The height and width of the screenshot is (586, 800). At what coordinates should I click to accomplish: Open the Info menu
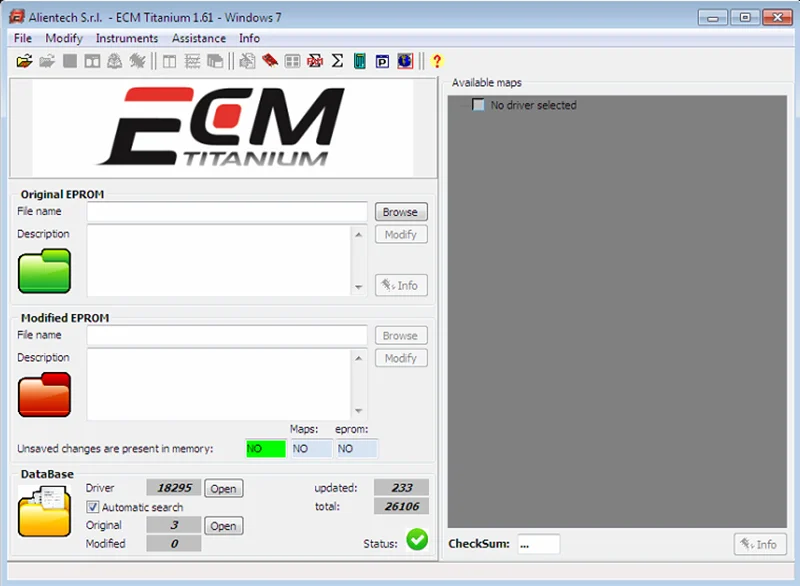pyautogui.click(x=249, y=38)
